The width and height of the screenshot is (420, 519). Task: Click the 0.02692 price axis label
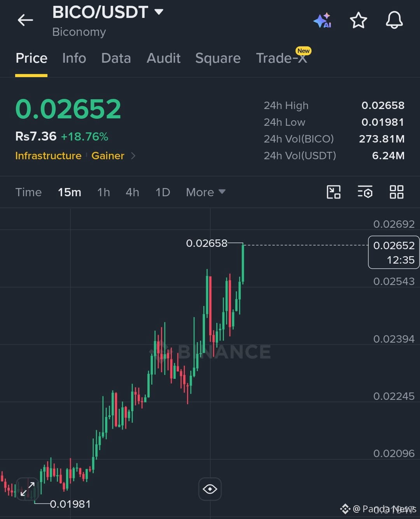pyautogui.click(x=394, y=224)
